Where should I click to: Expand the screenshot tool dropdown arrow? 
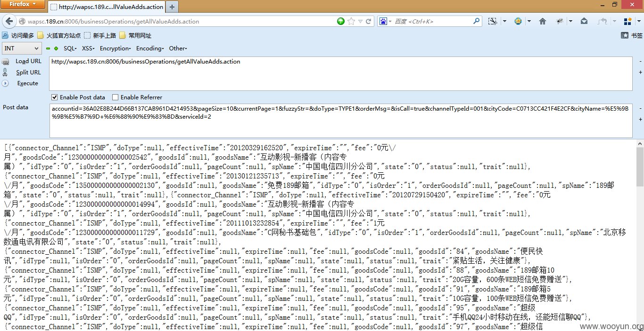coord(504,21)
